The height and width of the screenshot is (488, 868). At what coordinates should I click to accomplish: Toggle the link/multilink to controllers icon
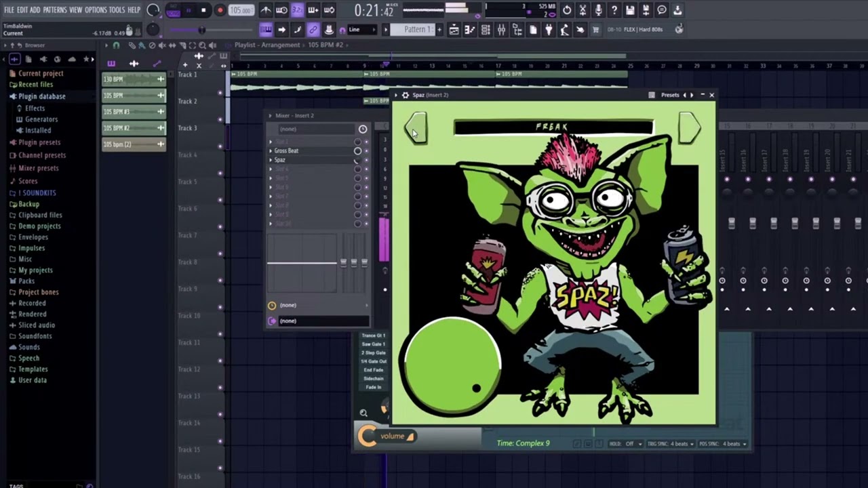click(313, 30)
